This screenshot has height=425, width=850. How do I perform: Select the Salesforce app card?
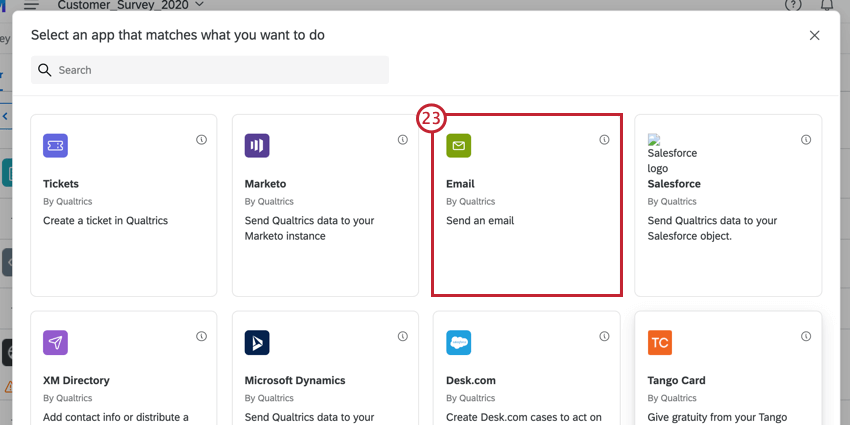[x=728, y=205]
